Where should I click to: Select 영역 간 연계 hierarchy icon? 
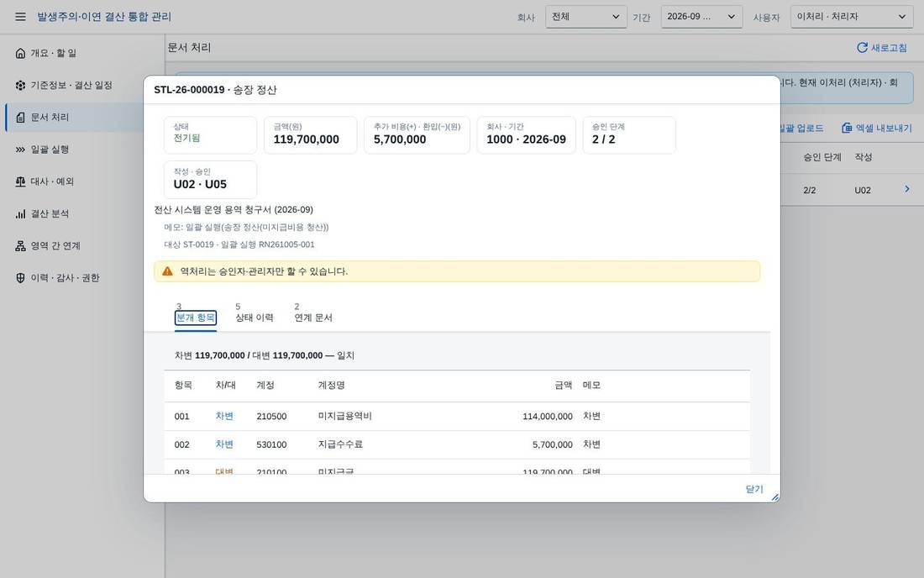click(x=21, y=245)
